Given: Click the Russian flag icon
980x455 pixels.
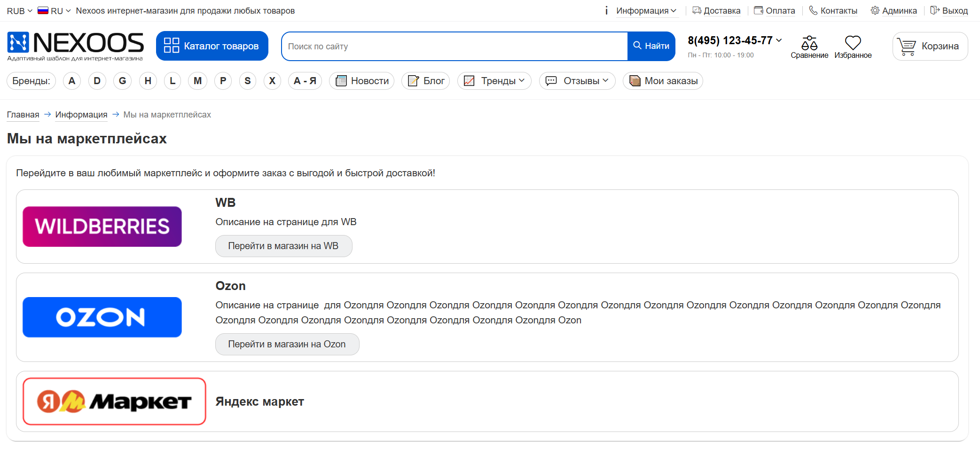Looking at the screenshot, I should pyautogui.click(x=43, y=10).
